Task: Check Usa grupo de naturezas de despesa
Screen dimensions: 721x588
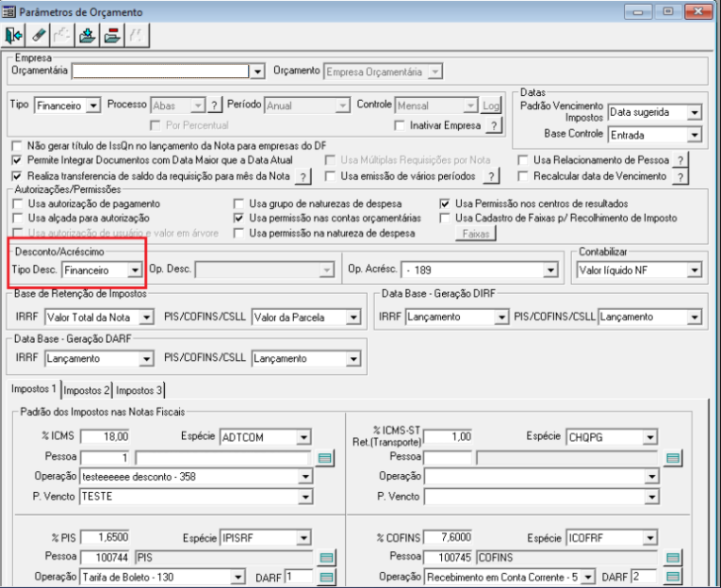Action: 238,204
